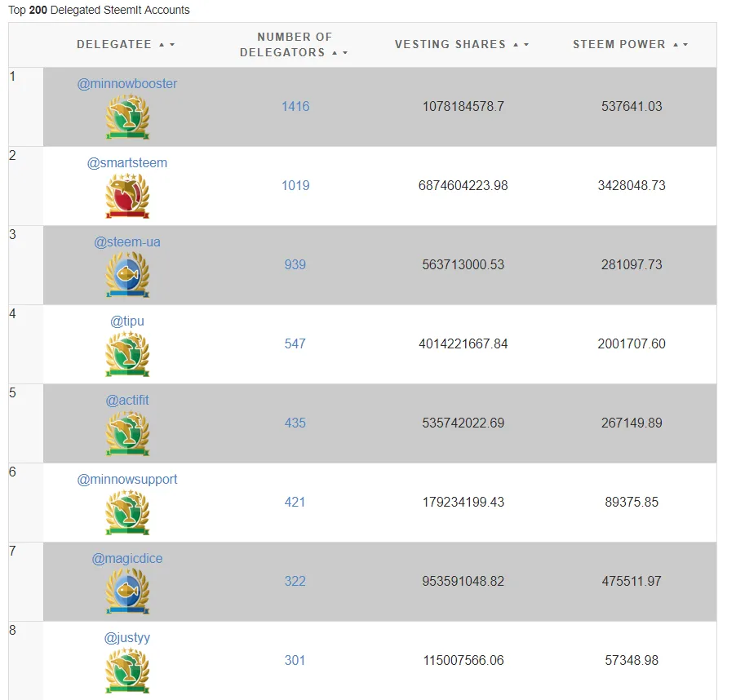Open the @minnowbooster profile link
Screen dimensions: 736x700
127,84
